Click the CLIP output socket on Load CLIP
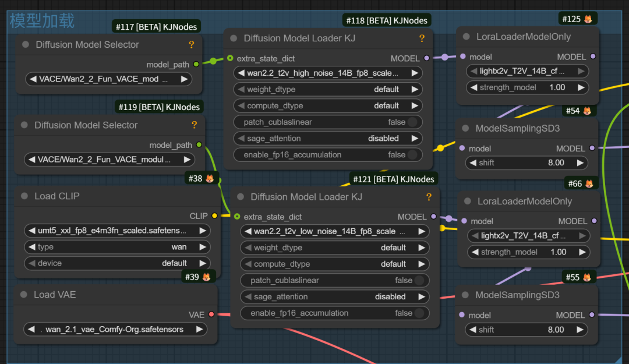 [x=214, y=216]
